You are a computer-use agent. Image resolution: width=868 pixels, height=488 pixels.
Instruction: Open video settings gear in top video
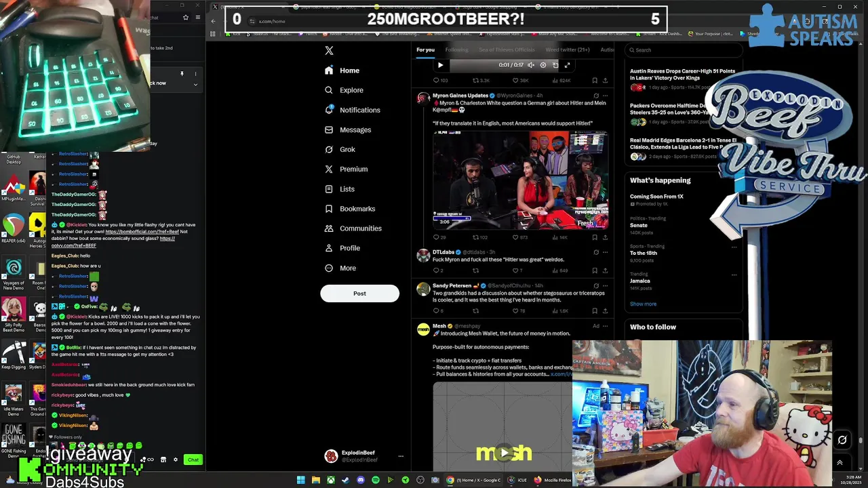tap(542, 65)
